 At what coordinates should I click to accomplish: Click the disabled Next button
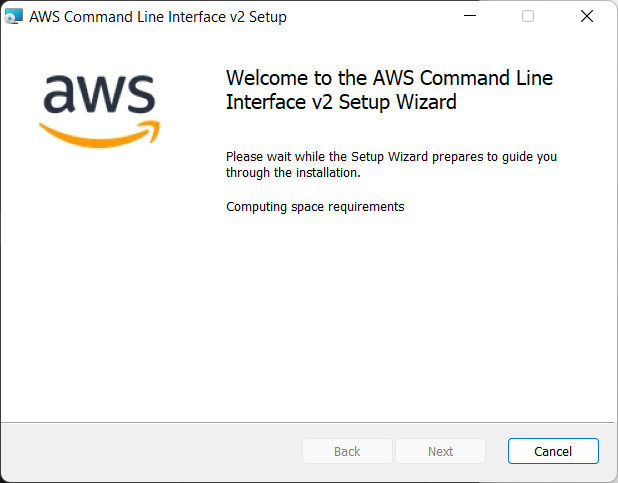tap(440, 451)
